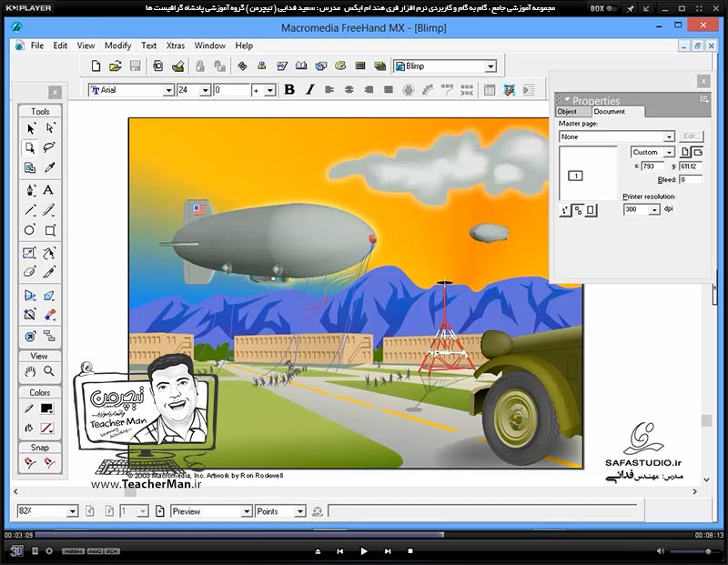Select the Lasso tool

49,147
